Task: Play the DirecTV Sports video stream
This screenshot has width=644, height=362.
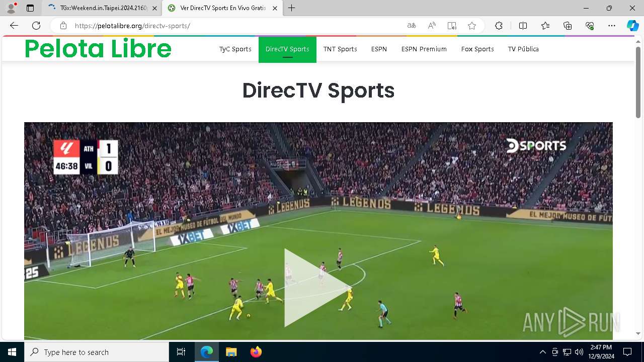Action: pyautogui.click(x=318, y=288)
